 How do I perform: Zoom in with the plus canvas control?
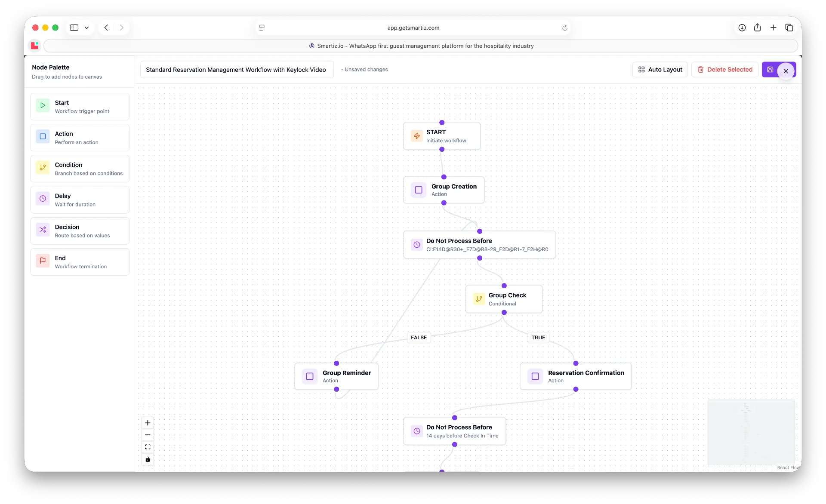148,423
